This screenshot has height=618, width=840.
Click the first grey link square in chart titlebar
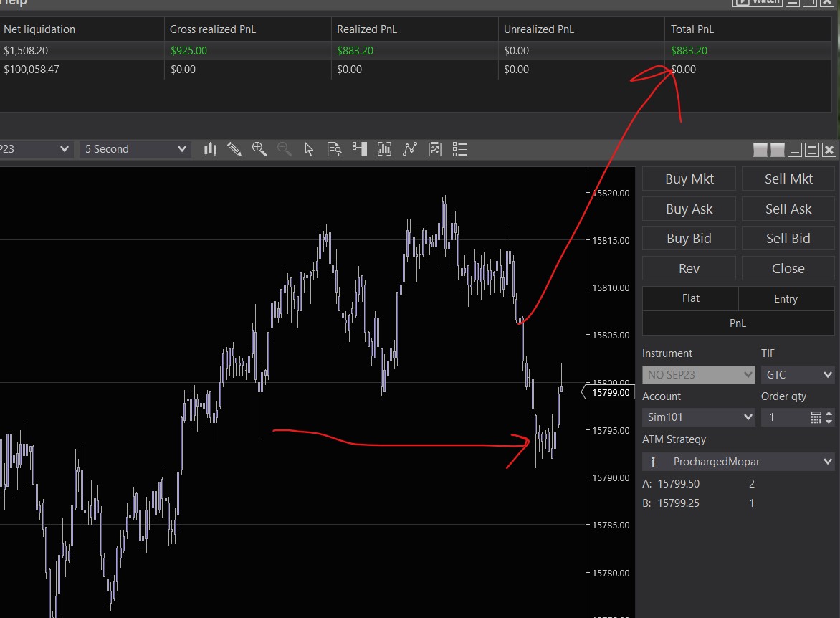(760, 150)
